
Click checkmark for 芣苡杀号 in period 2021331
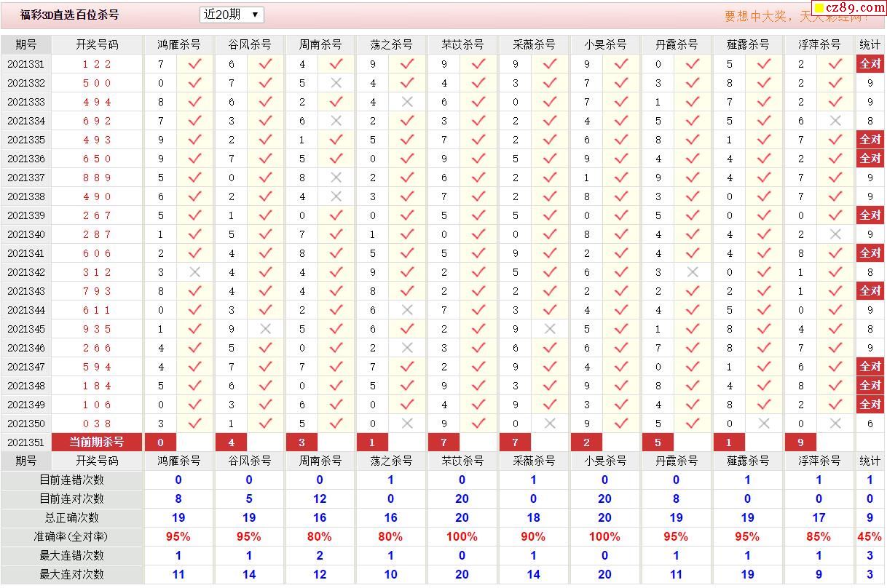[x=478, y=64]
